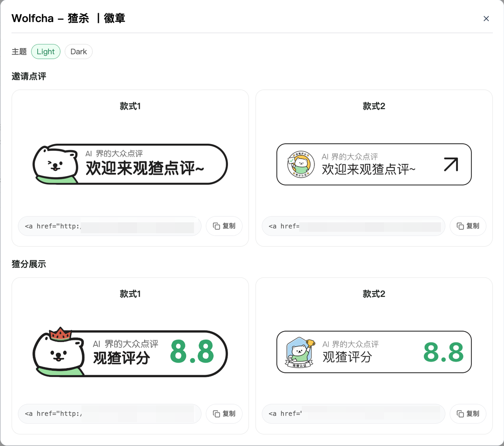Copy code for 猹分展示 款式2 badge
Screen dimensions: 504x446
point(468,414)
